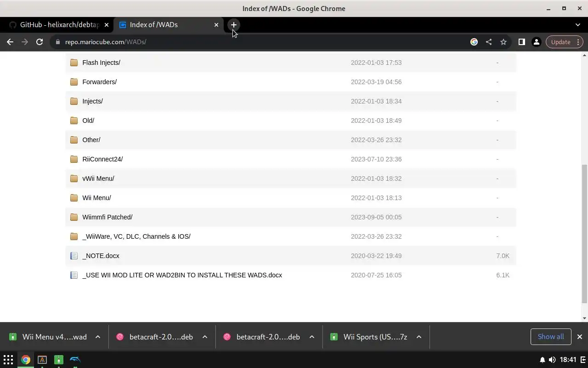Click the Chrome icon in the taskbar
This screenshot has width=588, height=368.
point(26,360)
